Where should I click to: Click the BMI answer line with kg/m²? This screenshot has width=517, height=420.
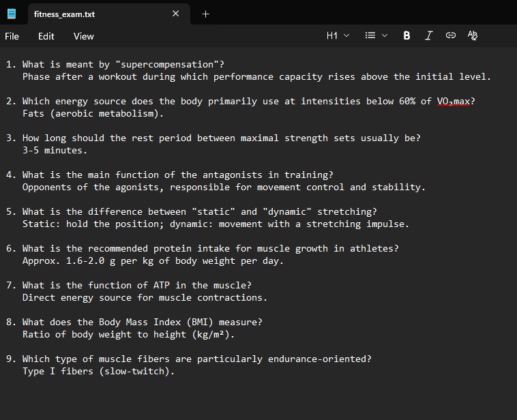128,335
